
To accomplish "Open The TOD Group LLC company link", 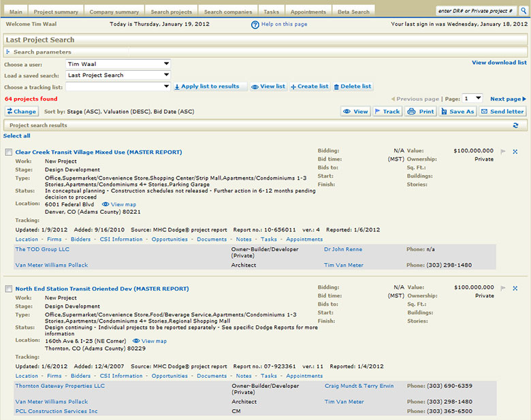I will click(42, 249).
